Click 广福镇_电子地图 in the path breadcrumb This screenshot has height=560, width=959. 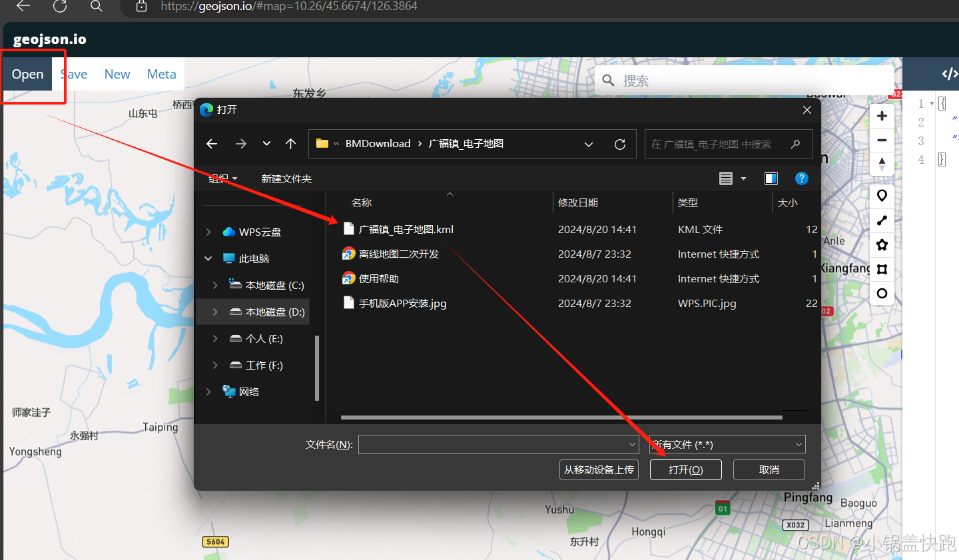point(466,144)
